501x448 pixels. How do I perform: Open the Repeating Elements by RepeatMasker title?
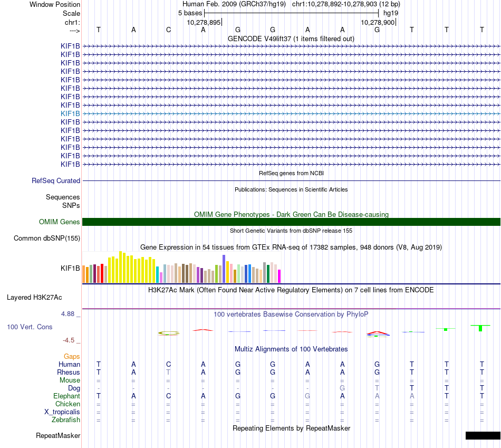tap(291, 428)
